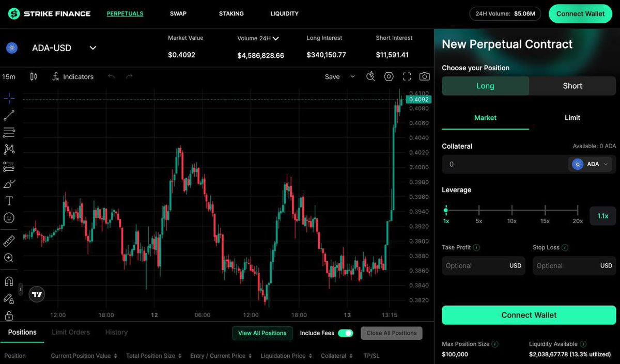Open chart settings hexagon icon
Image resolution: width=620 pixels, height=364 pixels.
(x=389, y=76)
